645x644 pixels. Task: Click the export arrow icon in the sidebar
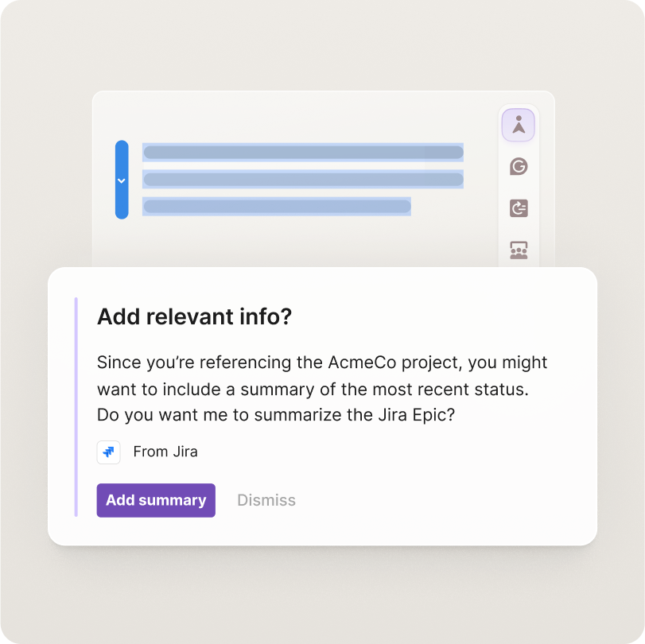(x=518, y=208)
